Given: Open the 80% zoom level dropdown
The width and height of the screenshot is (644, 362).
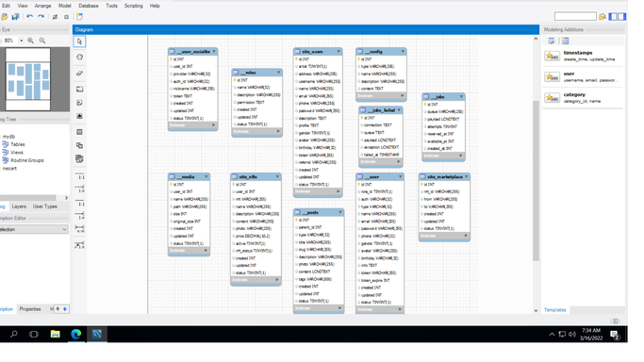Looking at the screenshot, I should [22, 41].
